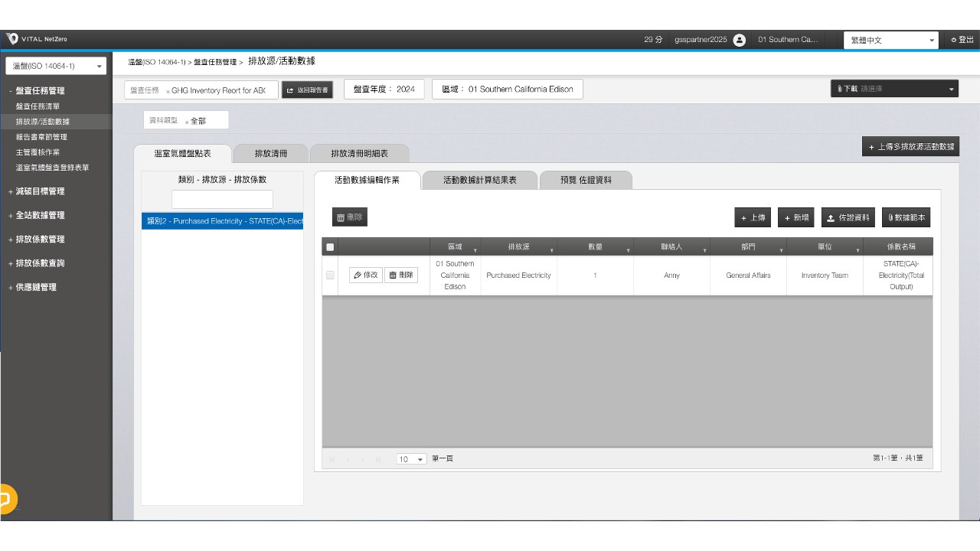Toggle the Purchased Electricity row checkbox
This screenshot has width=980, height=551.
click(330, 275)
